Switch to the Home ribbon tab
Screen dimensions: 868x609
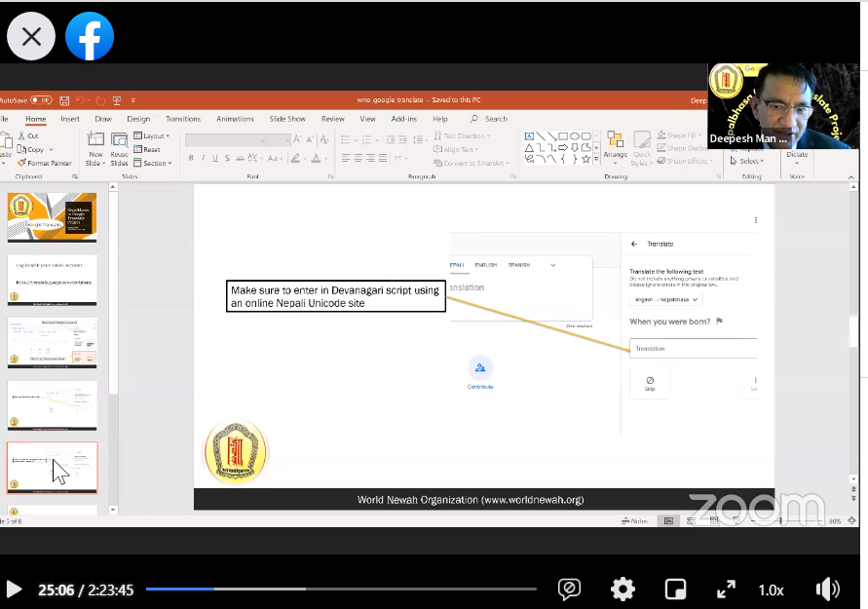coord(35,119)
